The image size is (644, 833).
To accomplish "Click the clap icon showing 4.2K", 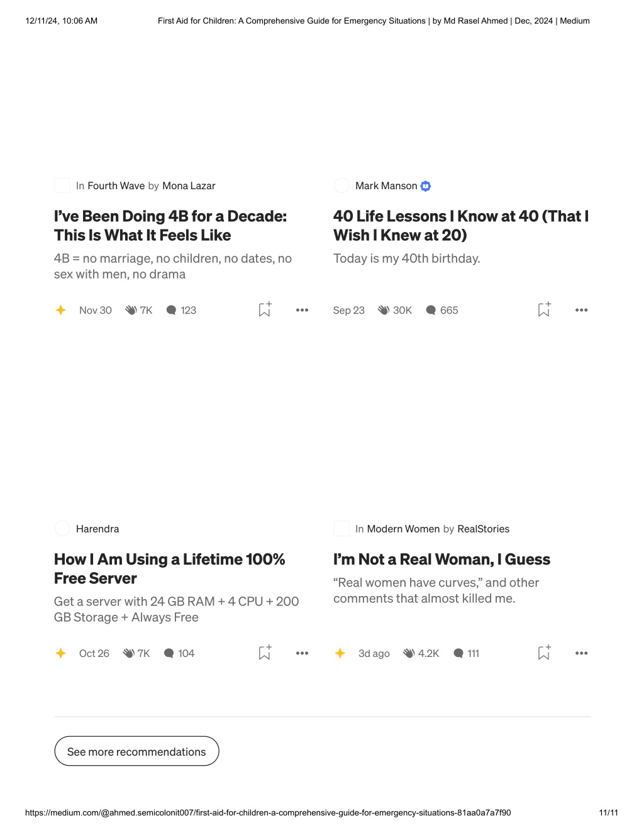I will click(x=409, y=653).
